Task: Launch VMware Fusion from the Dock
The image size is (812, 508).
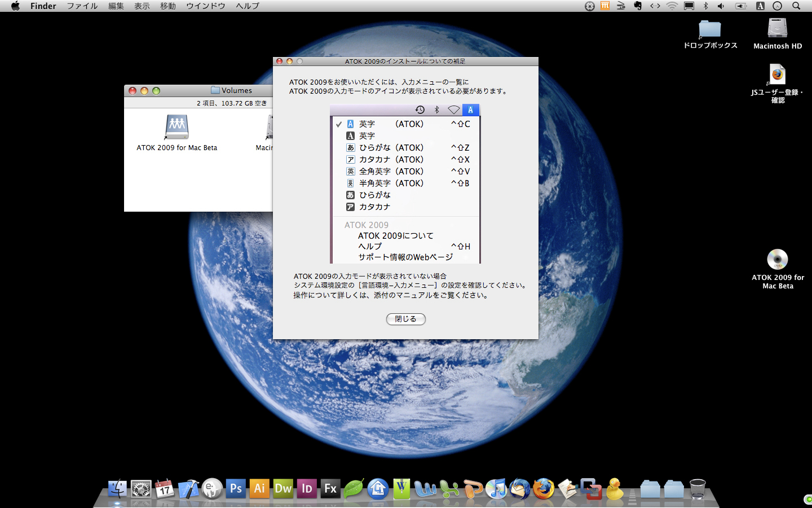Action: click(591, 489)
